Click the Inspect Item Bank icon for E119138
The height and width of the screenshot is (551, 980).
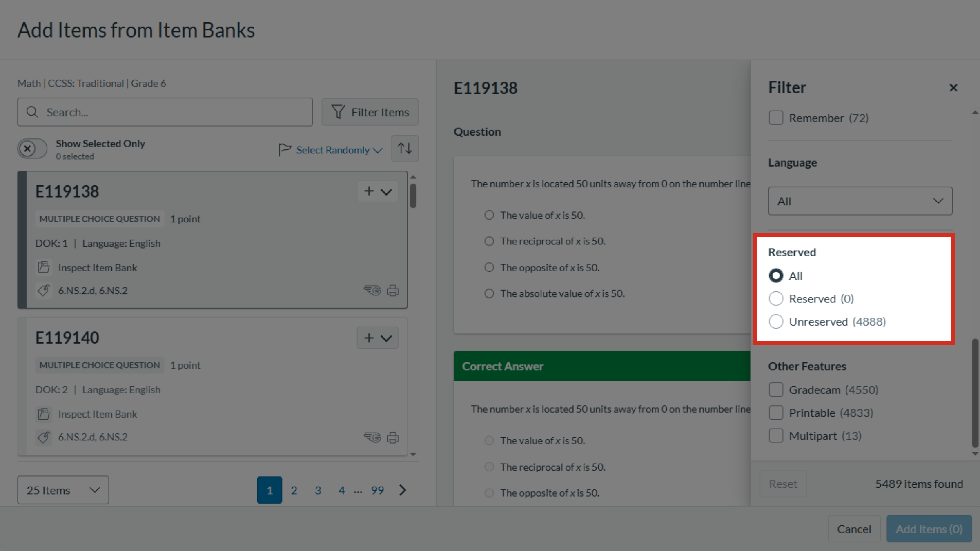[44, 267]
